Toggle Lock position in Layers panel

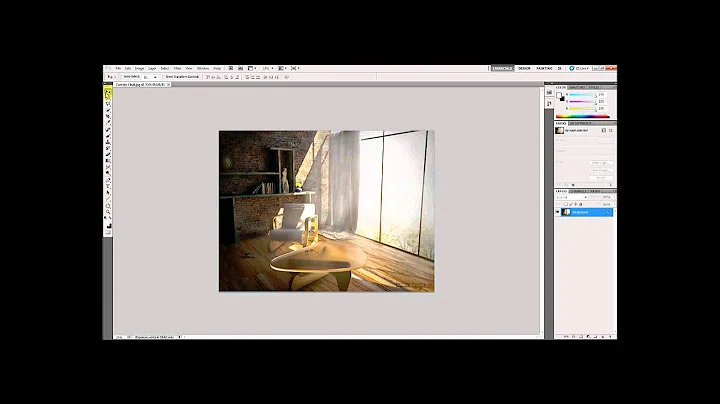click(576, 204)
